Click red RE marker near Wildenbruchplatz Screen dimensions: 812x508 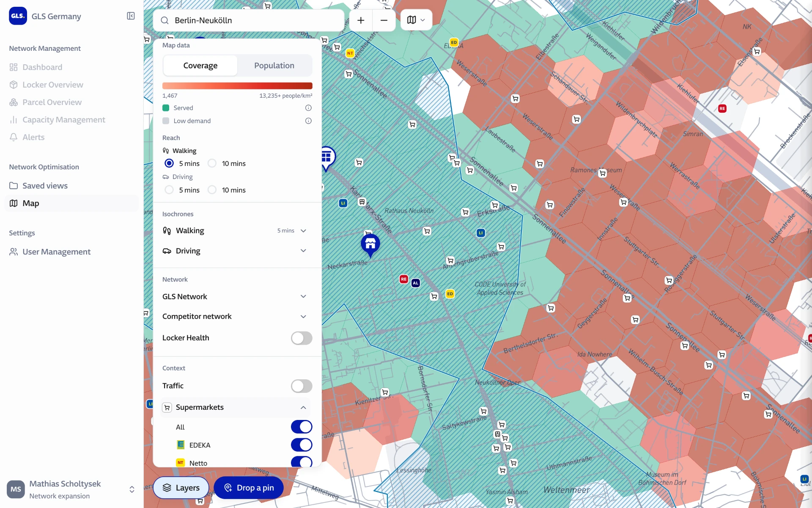click(722, 109)
